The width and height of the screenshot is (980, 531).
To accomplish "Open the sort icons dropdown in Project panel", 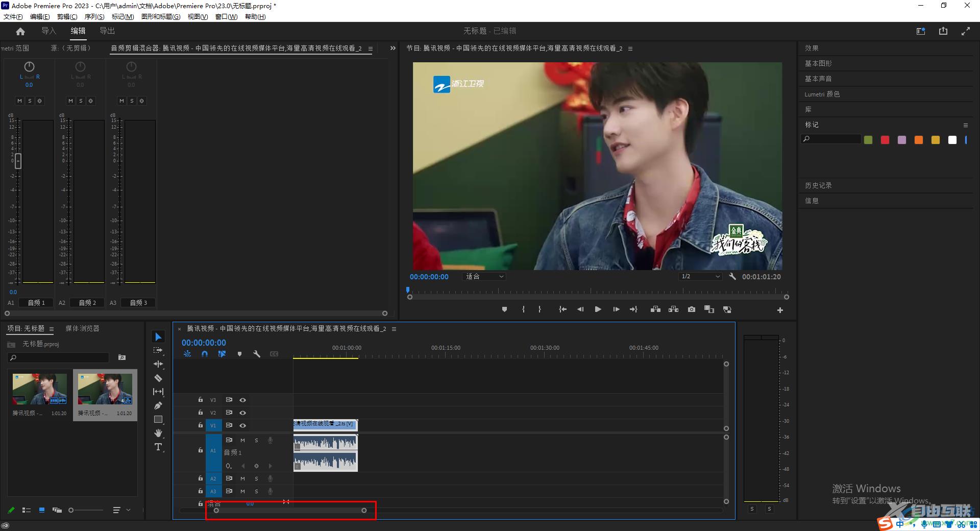I will pos(120,510).
